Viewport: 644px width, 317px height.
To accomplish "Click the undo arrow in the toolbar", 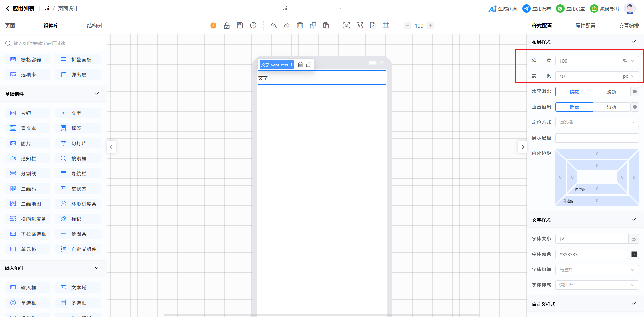I will point(274,25).
